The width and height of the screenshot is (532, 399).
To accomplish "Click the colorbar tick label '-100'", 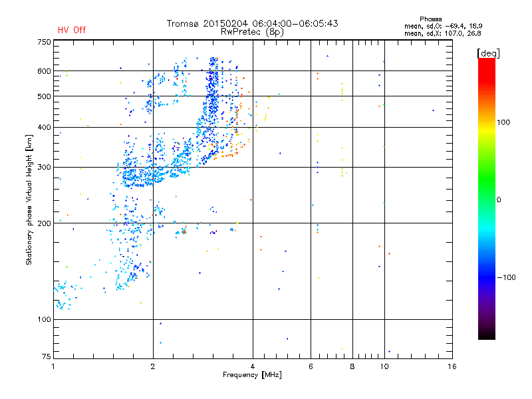I will (506, 277).
